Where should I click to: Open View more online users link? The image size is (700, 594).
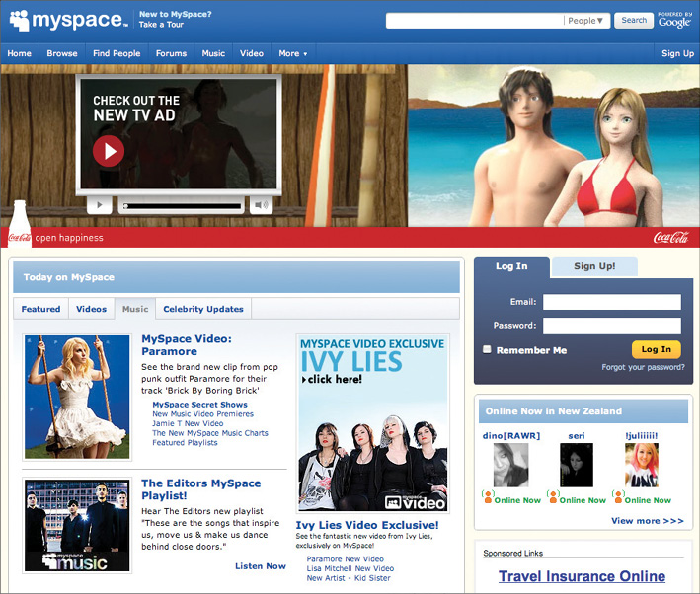click(x=648, y=521)
